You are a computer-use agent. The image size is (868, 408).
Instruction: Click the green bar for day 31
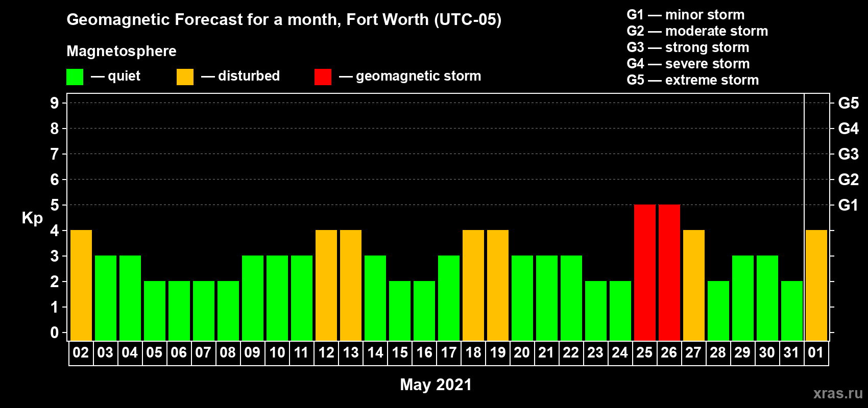(x=792, y=311)
